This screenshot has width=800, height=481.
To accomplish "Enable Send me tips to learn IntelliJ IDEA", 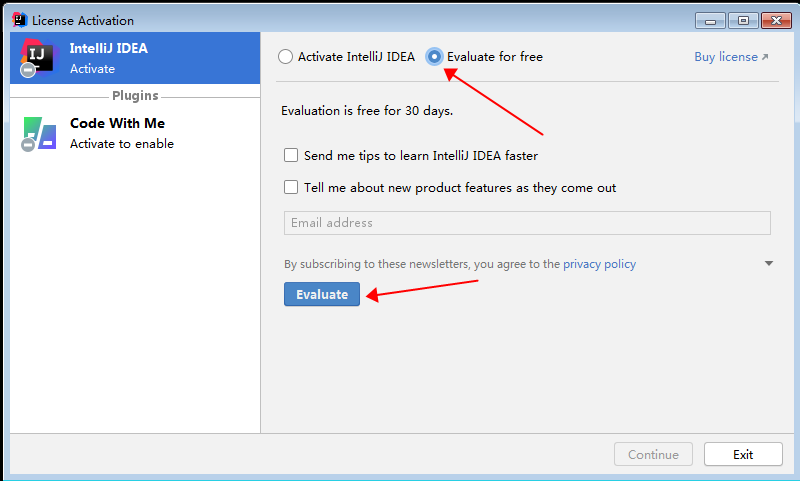I will point(291,155).
